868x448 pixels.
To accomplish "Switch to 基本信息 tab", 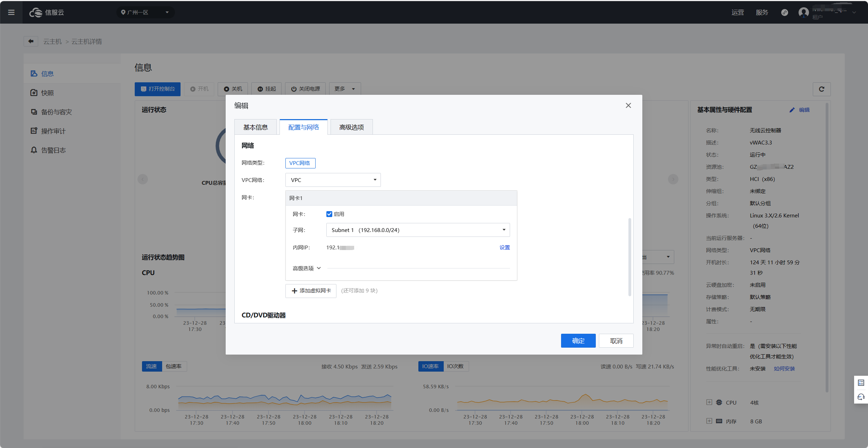I will click(x=256, y=127).
